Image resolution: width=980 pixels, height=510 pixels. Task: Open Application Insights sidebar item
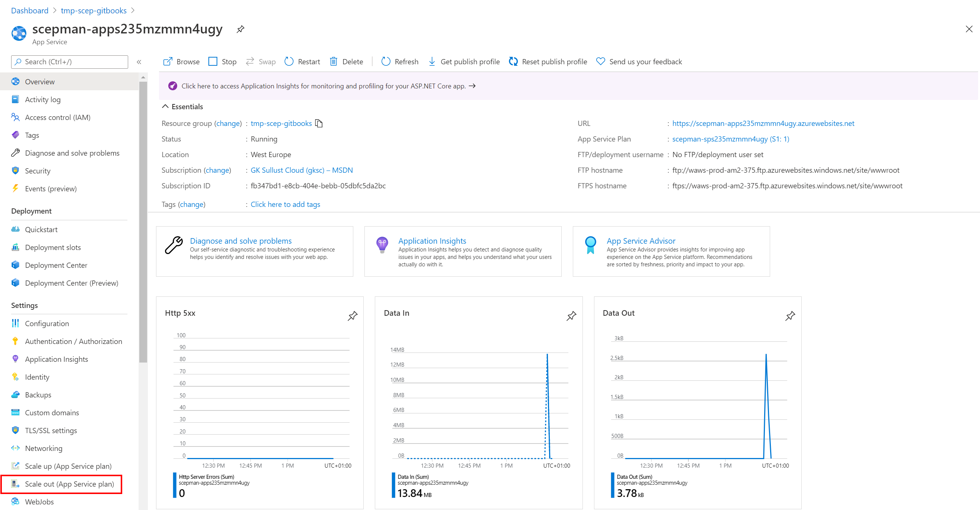(x=69, y=360)
